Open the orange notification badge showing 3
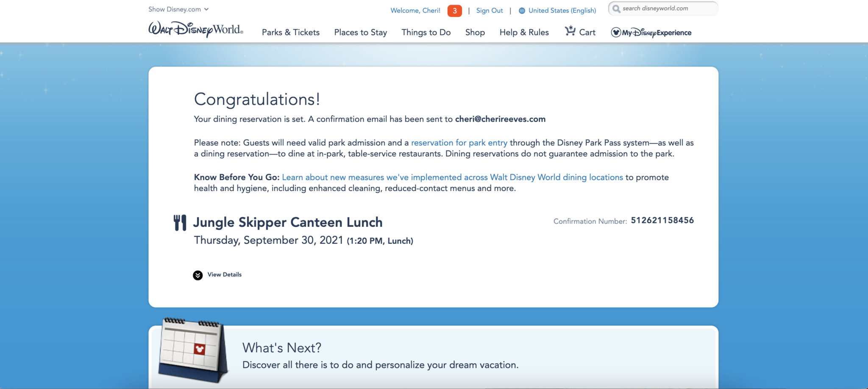Screen dimensions: 868x389 click(454, 11)
